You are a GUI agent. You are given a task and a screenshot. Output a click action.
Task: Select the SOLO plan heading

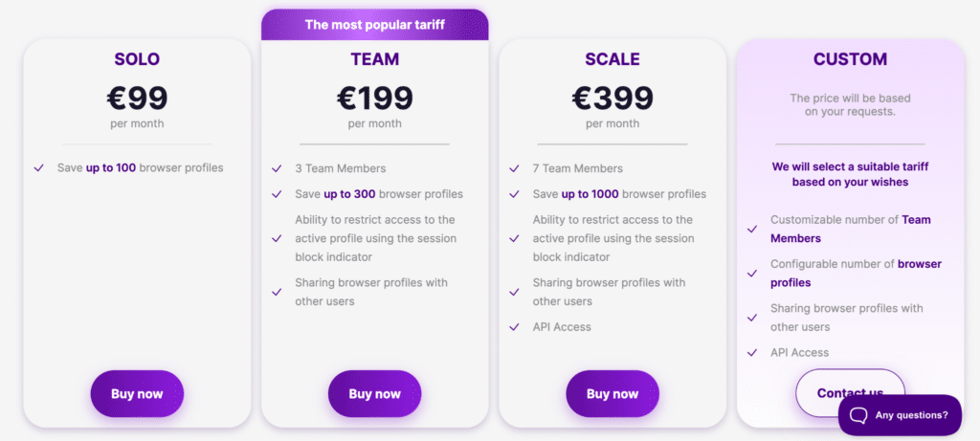point(137,59)
